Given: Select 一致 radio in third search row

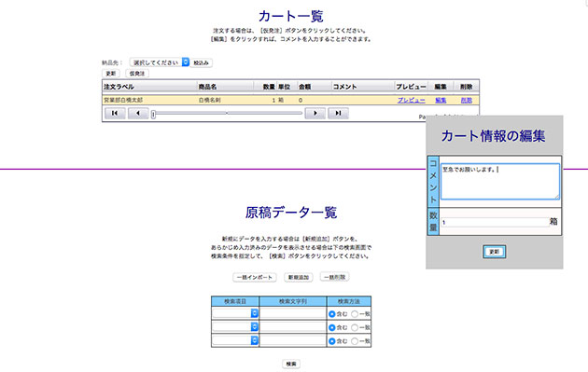Looking at the screenshot, I should pyautogui.click(x=355, y=341).
